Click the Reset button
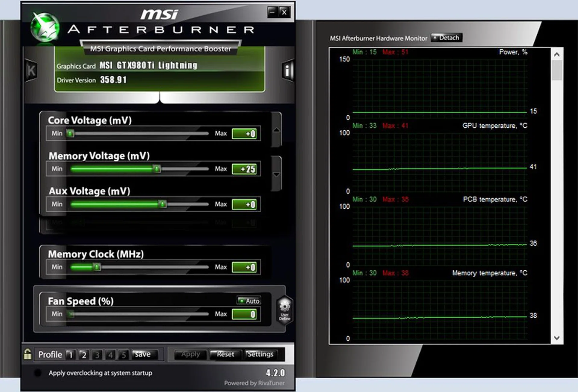The height and width of the screenshot is (392, 578). 225,354
